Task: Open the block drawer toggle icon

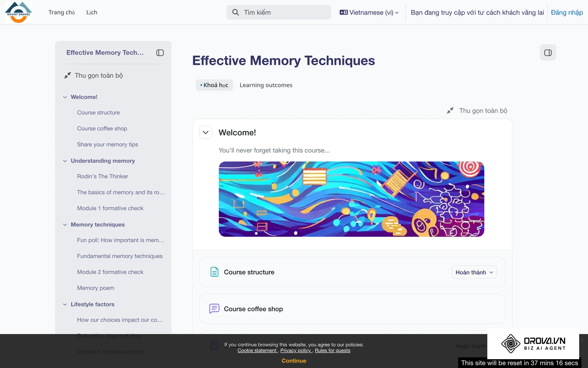Action: pyautogui.click(x=548, y=53)
